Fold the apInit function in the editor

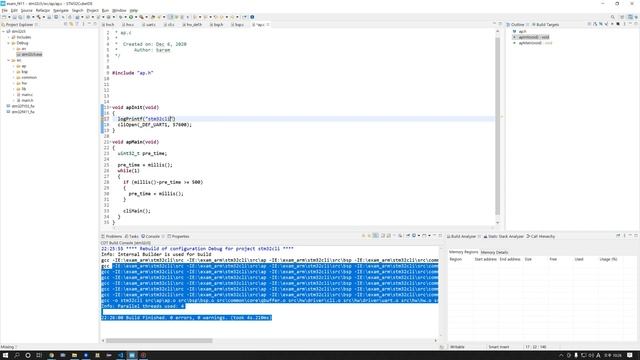click(x=110, y=107)
